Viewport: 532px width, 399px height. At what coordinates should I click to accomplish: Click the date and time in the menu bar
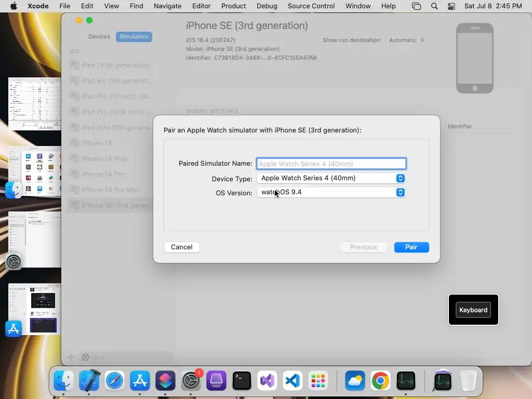(493, 6)
